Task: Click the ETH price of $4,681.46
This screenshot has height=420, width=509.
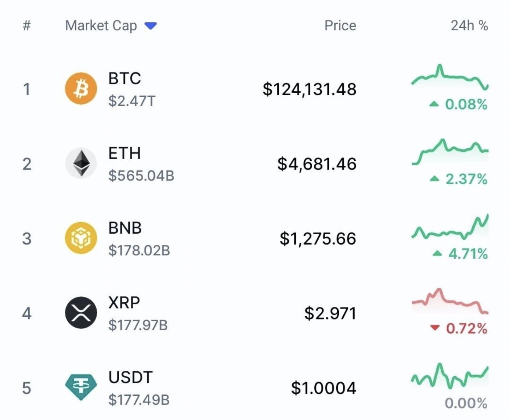Action: [x=317, y=163]
